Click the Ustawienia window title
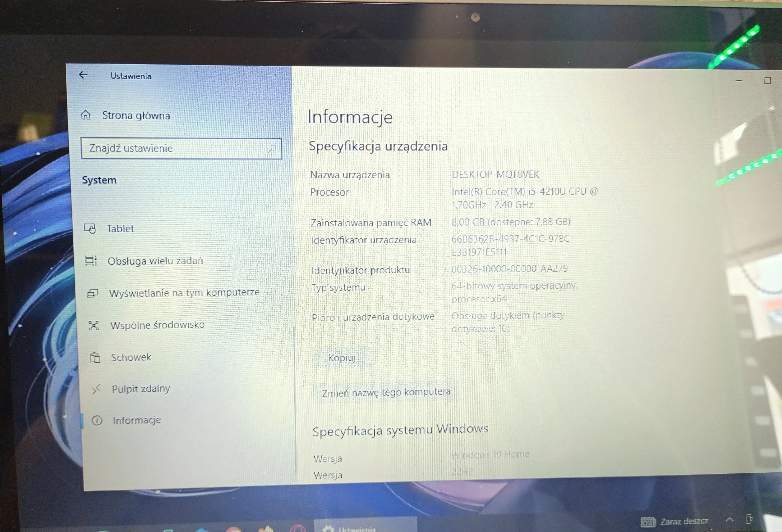This screenshot has width=782, height=532. coord(131,76)
